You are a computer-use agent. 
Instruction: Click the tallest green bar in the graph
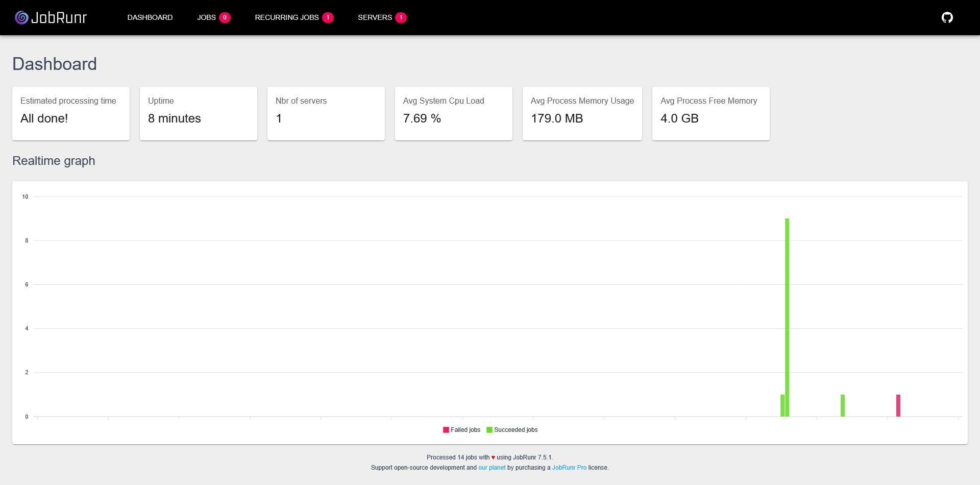[x=787, y=317]
